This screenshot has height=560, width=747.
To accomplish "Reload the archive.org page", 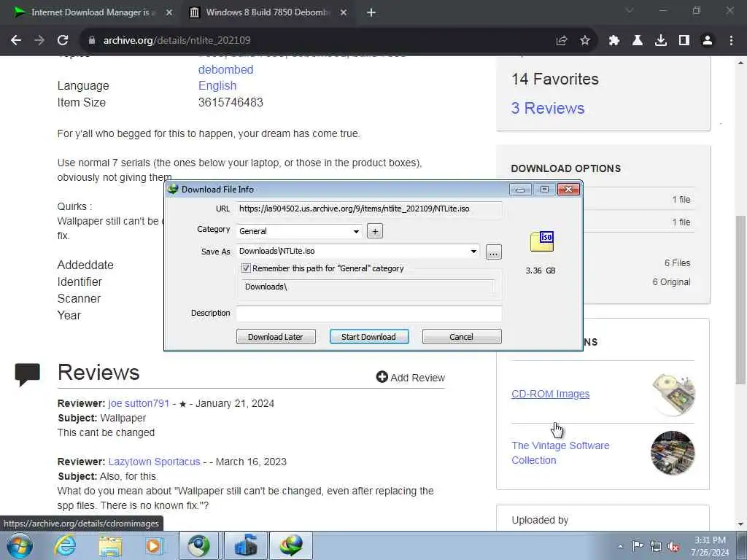I will point(63,41).
